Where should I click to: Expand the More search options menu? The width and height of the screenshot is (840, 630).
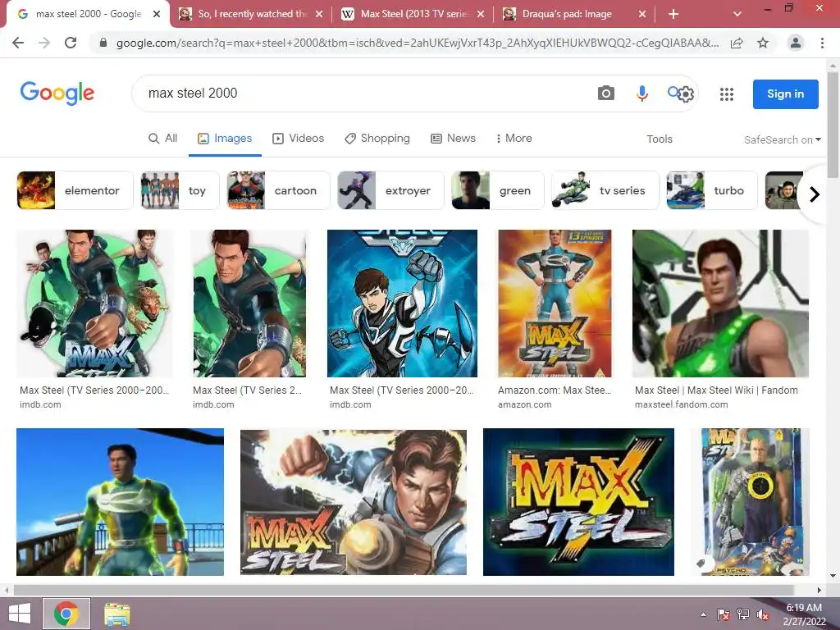[514, 138]
